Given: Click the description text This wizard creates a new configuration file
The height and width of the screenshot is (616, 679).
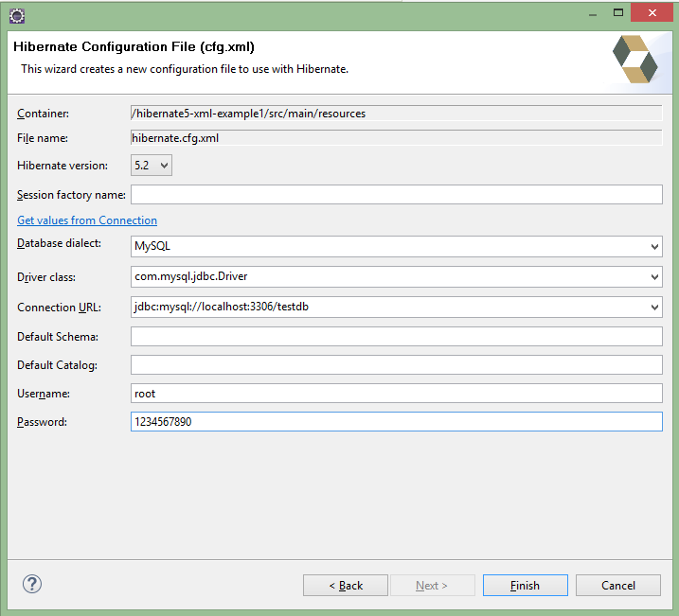Looking at the screenshot, I should (x=185, y=69).
